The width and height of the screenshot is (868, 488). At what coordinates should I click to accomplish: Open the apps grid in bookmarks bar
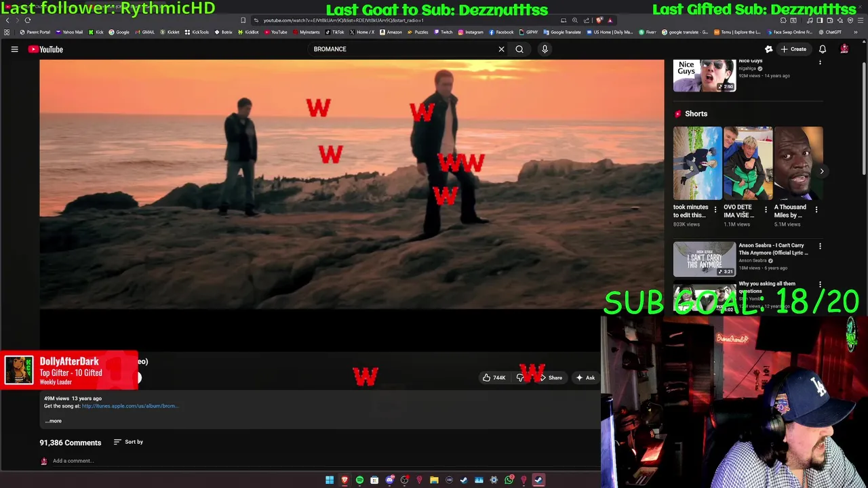tap(7, 32)
